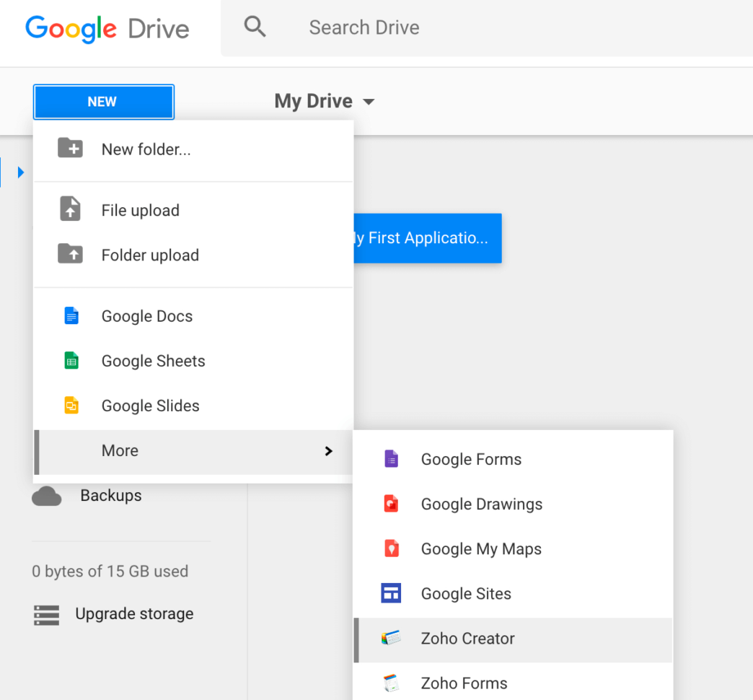
Task: Select the Google My Maps icon
Action: pyautogui.click(x=391, y=548)
